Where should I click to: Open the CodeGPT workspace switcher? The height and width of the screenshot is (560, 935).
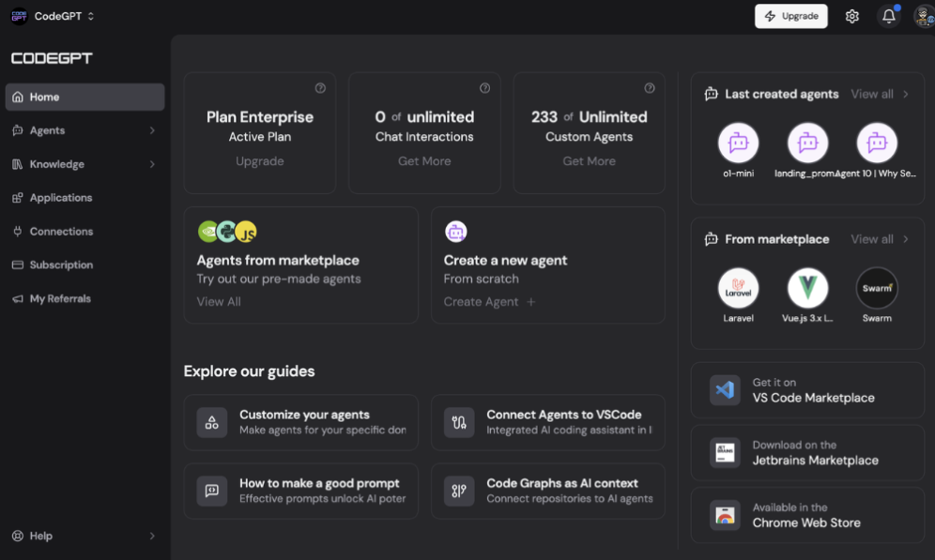52,16
